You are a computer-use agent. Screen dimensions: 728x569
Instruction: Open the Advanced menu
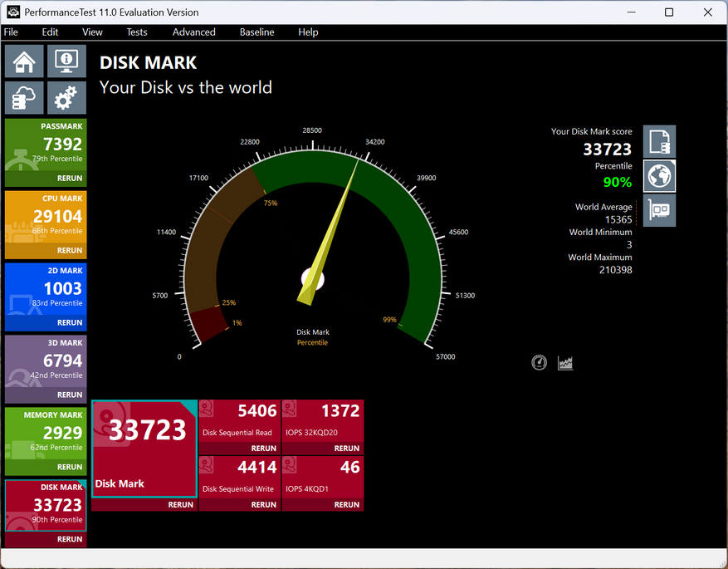(x=194, y=32)
